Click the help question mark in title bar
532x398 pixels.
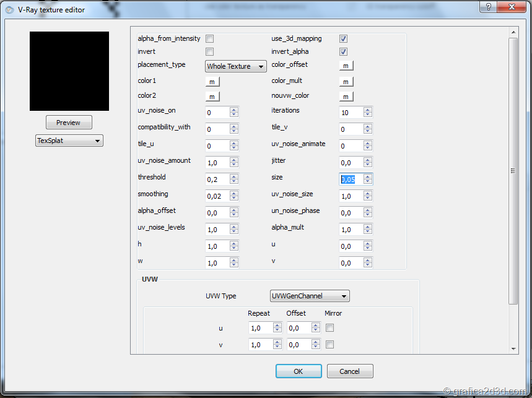point(488,7)
